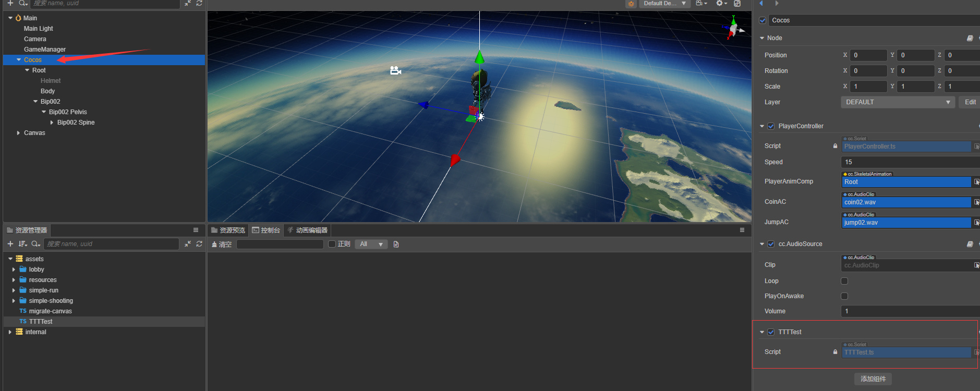Collapse the Cocos node
This screenshot has height=391, width=980.
coord(19,60)
